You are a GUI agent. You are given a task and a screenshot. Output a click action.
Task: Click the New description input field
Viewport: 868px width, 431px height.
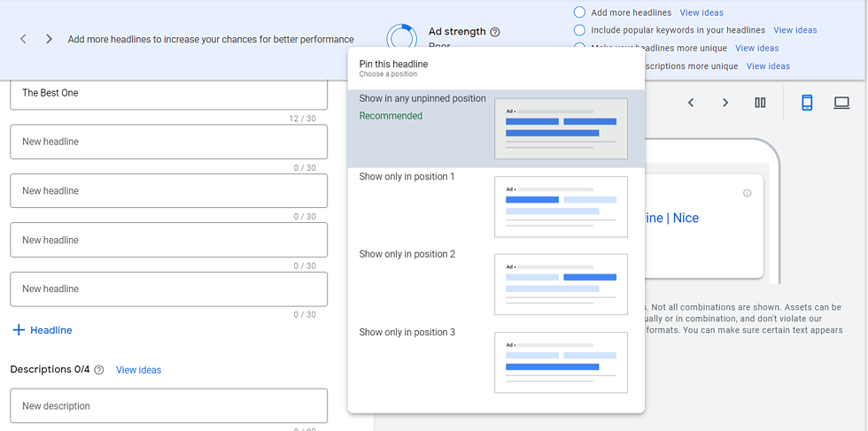(168, 406)
